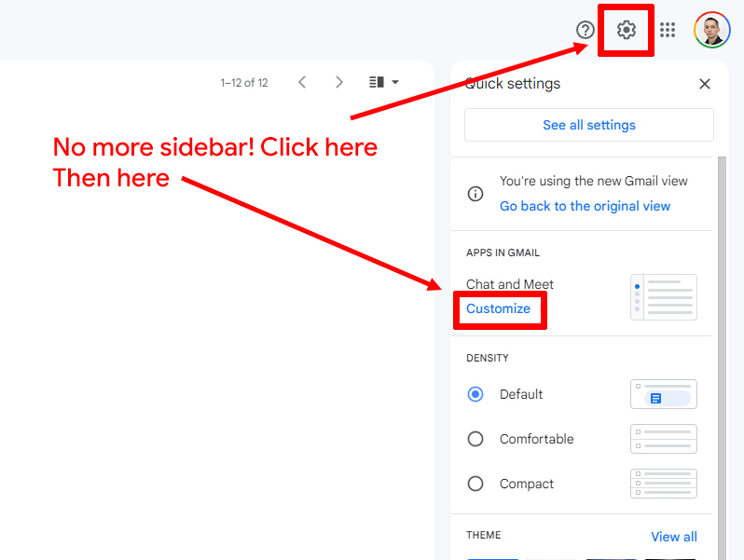Viewport: 744px width, 560px height.
Task: Click the info icon beside the new Gmail view notice
Action: pyautogui.click(x=475, y=194)
